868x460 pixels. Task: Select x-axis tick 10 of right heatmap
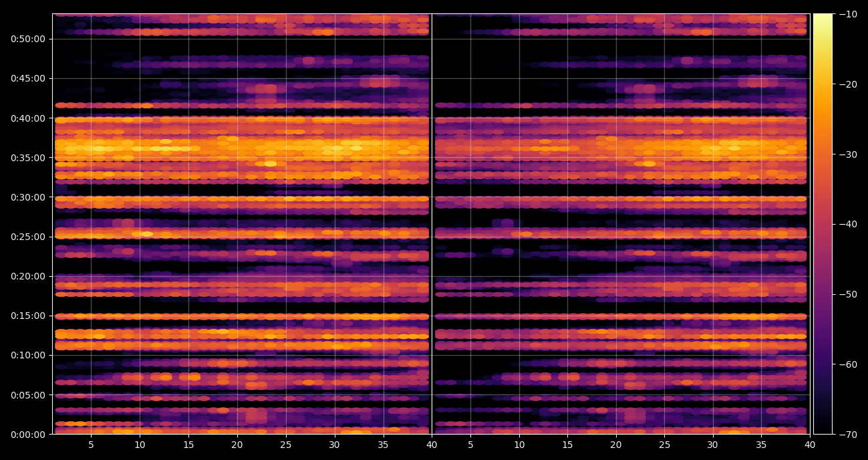(519, 445)
